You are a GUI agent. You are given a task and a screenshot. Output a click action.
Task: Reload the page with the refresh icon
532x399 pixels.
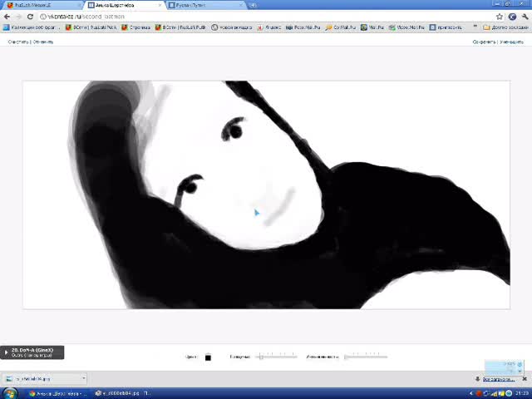(32, 16)
